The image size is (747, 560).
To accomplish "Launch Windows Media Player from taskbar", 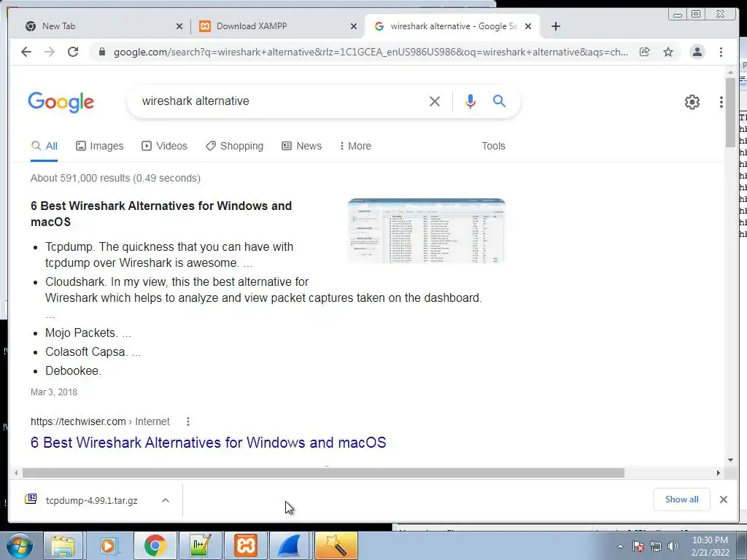I will [x=108, y=545].
